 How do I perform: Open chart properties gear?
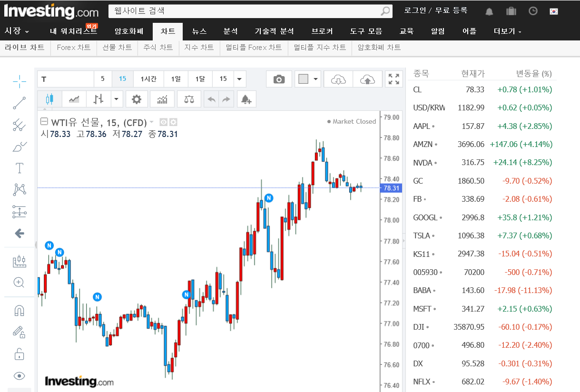(x=137, y=99)
